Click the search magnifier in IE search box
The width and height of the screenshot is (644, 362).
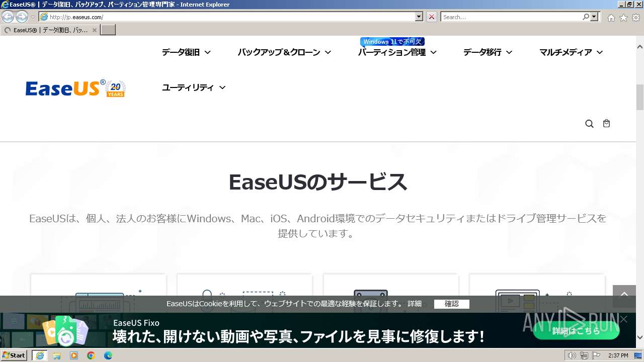[x=586, y=17]
